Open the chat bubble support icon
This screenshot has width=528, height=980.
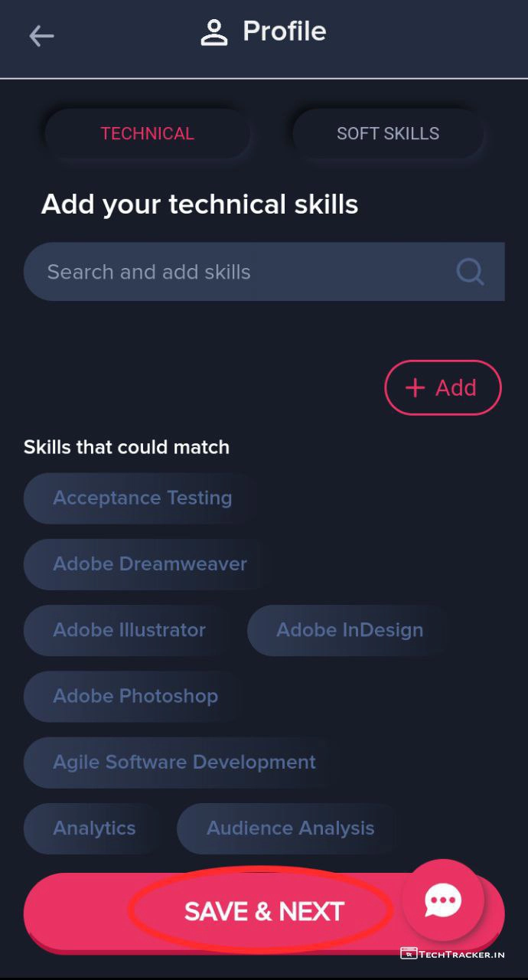(443, 900)
